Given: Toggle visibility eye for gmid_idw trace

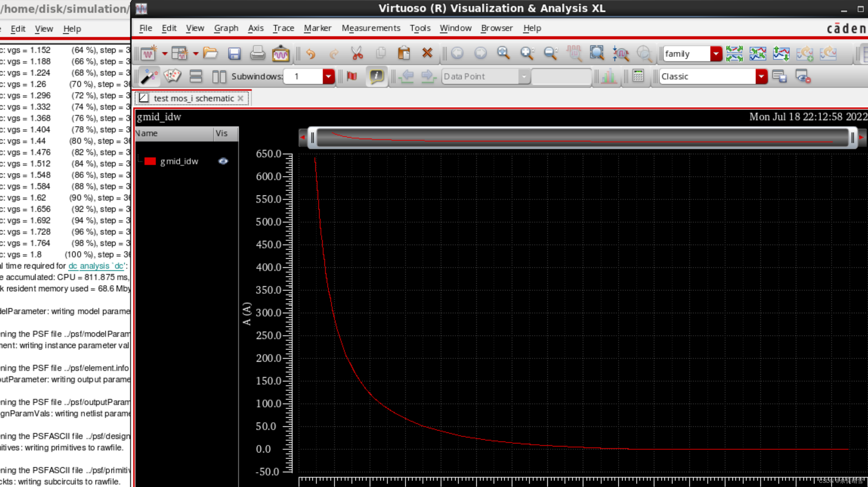Looking at the screenshot, I should [x=223, y=162].
